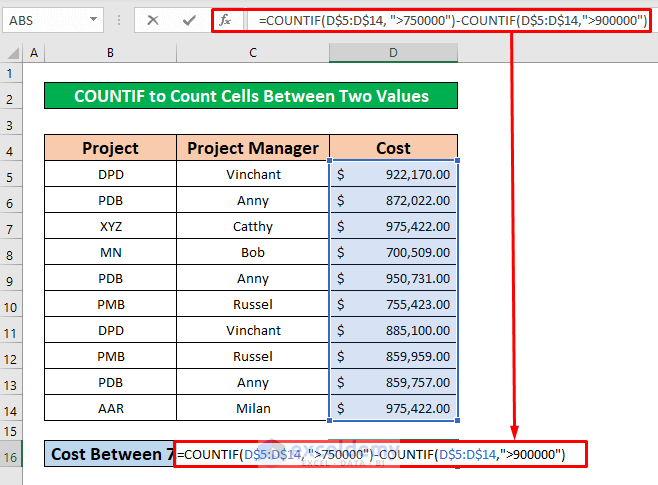The width and height of the screenshot is (658, 485).
Task: Click the title cell 'COUNTIF to Count Cells Between Two Values'
Action: tap(251, 97)
